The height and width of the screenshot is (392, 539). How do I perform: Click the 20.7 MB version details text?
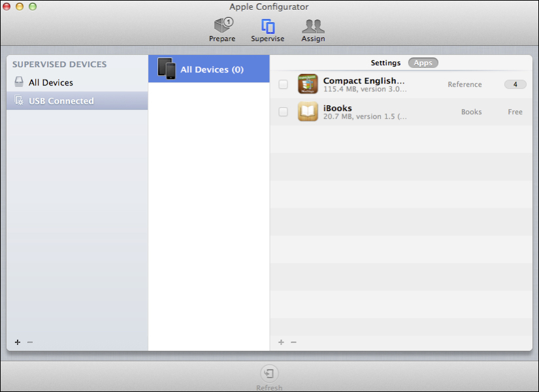365,117
